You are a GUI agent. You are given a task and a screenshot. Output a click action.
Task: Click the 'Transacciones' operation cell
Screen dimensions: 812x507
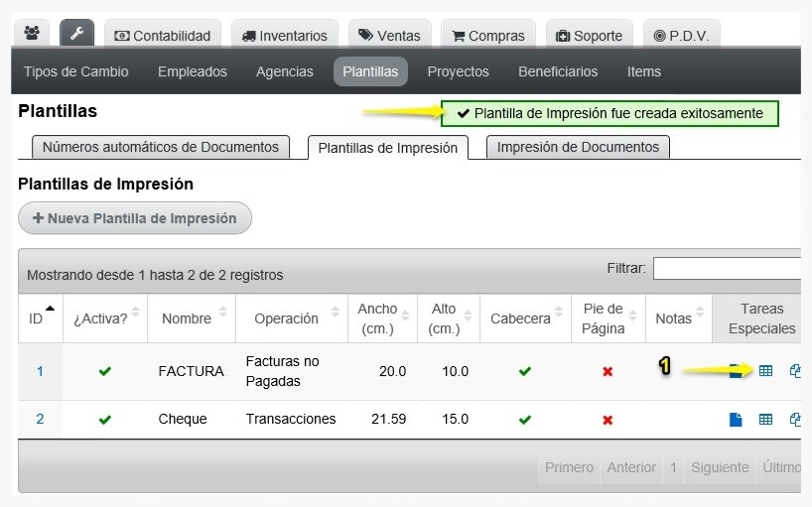coord(291,419)
